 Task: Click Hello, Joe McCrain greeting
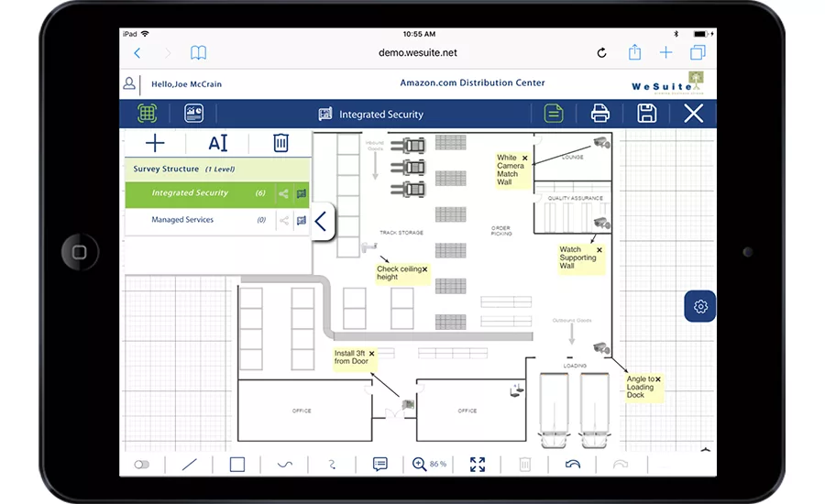(x=186, y=84)
